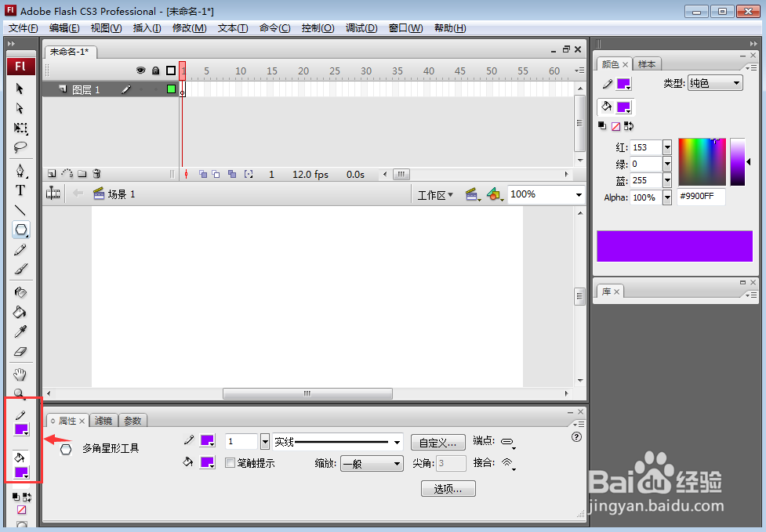Click the stroke color swatch in Properties
Viewport: 766px width, 532px height.
[x=208, y=441]
